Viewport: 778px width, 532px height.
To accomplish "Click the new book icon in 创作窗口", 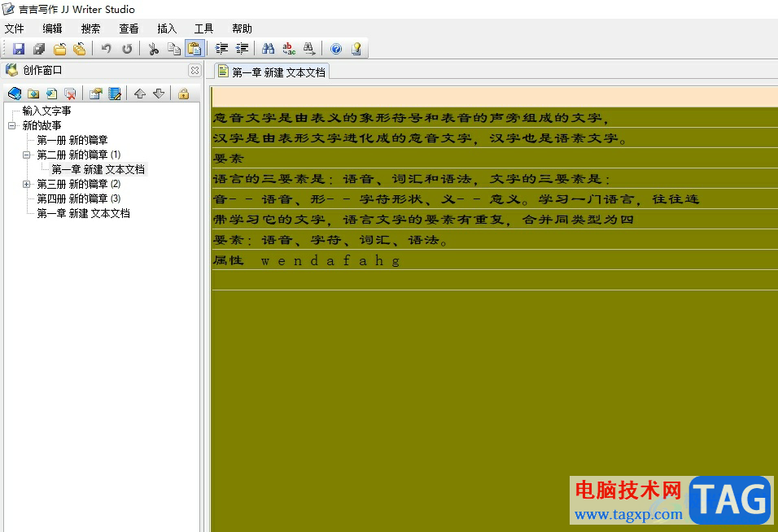I will coord(15,94).
